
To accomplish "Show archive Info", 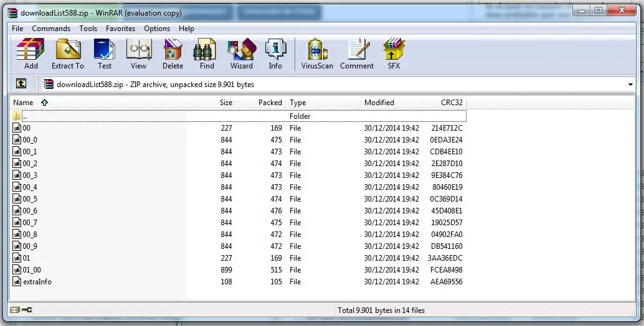I will (275, 54).
